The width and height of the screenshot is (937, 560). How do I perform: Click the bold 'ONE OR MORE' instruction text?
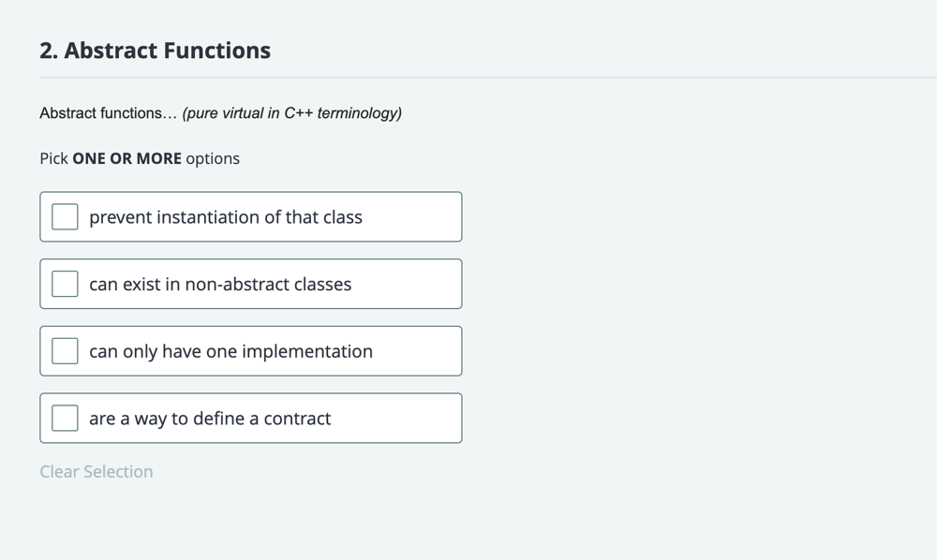pyautogui.click(x=126, y=158)
